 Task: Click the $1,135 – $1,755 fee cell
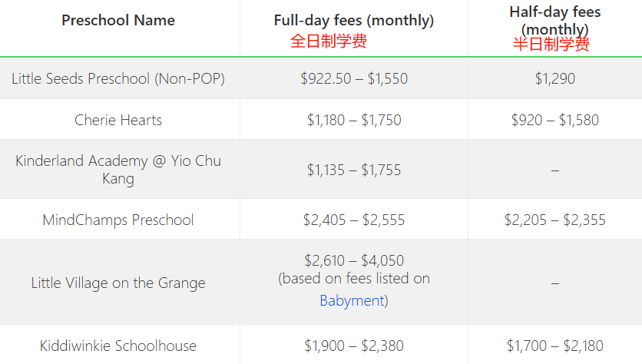pyautogui.click(x=354, y=170)
